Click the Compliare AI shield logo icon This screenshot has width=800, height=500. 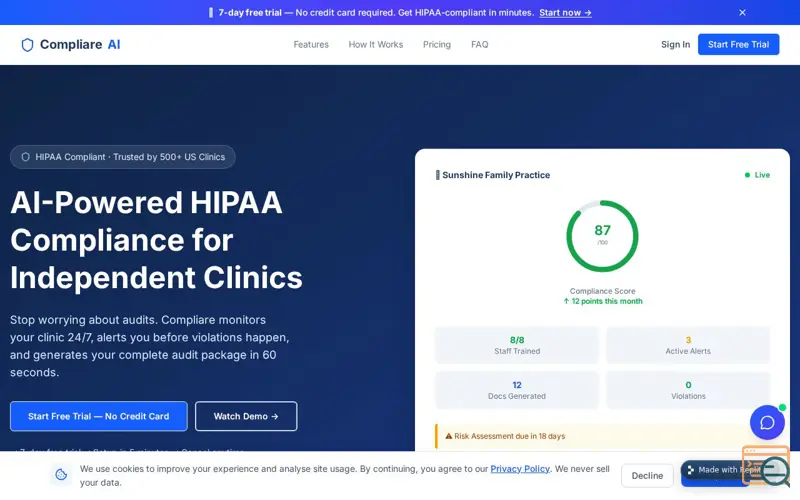point(27,45)
